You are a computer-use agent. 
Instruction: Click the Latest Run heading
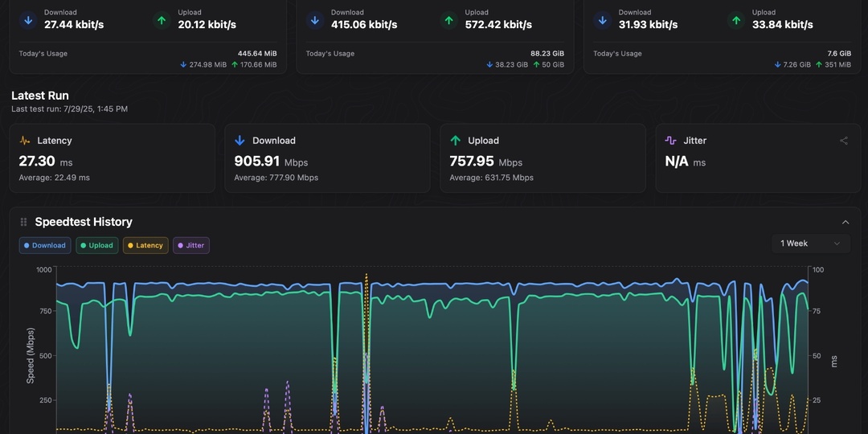pyautogui.click(x=40, y=96)
